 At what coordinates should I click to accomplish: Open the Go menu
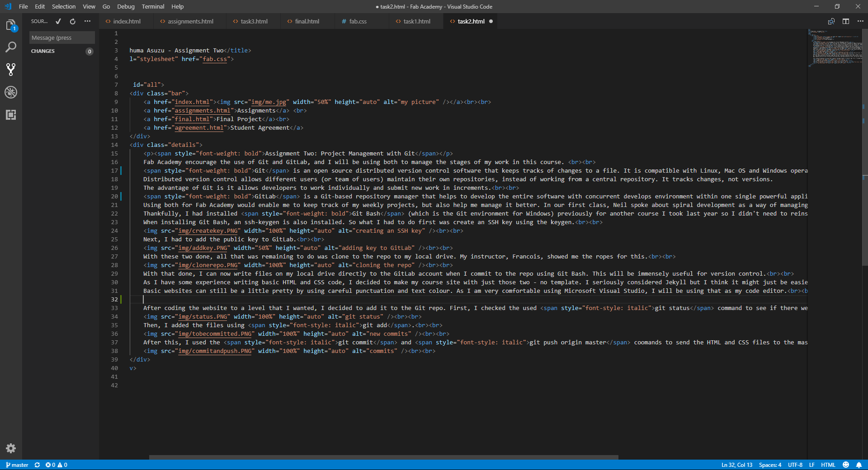[x=106, y=6]
